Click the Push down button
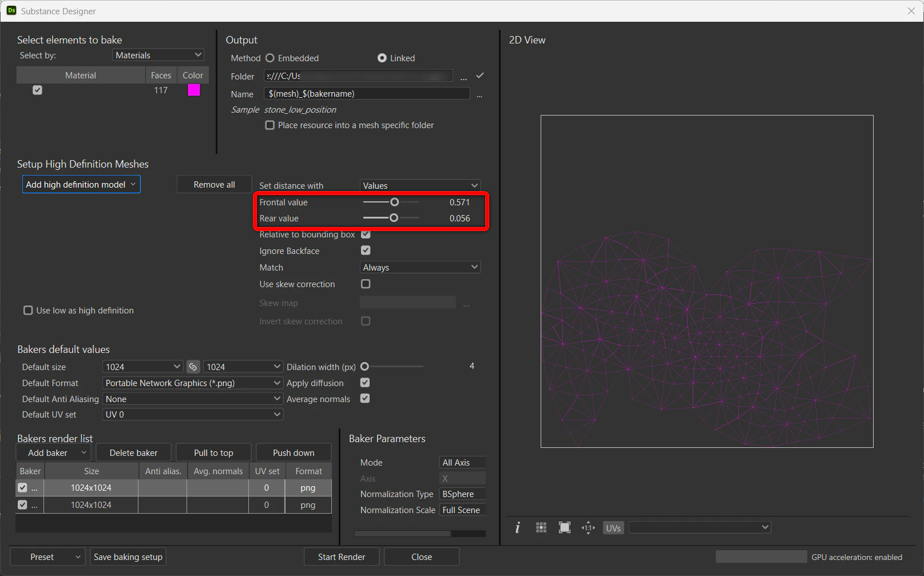This screenshot has width=924, height=576. pos(294,452)
